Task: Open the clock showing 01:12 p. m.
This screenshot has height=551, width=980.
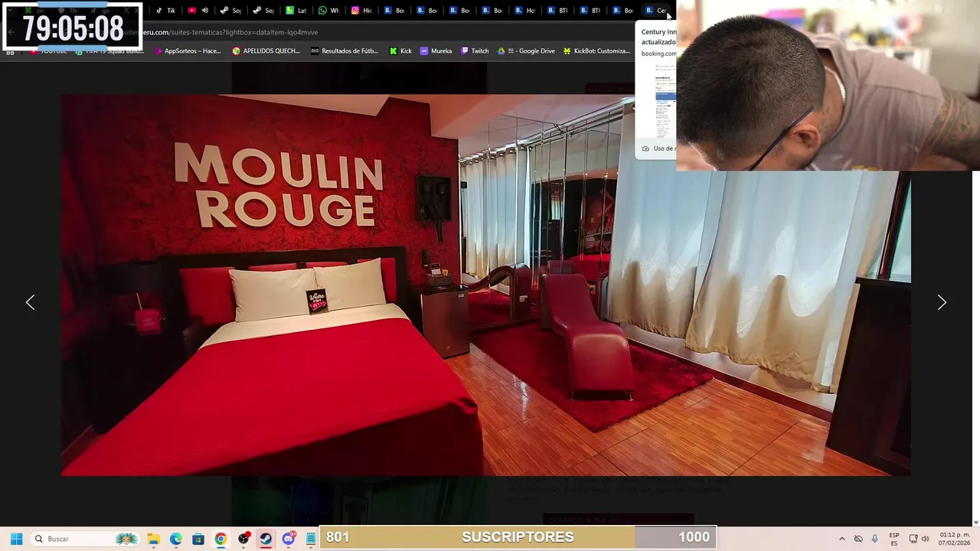Action: [953, 539]
